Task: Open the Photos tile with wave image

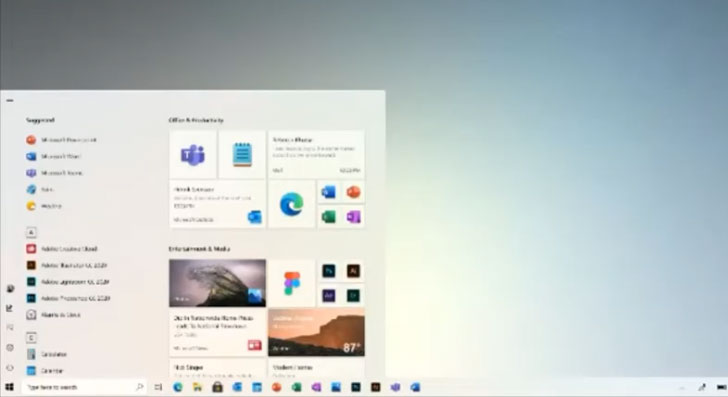Action: (x=217, y=283)
